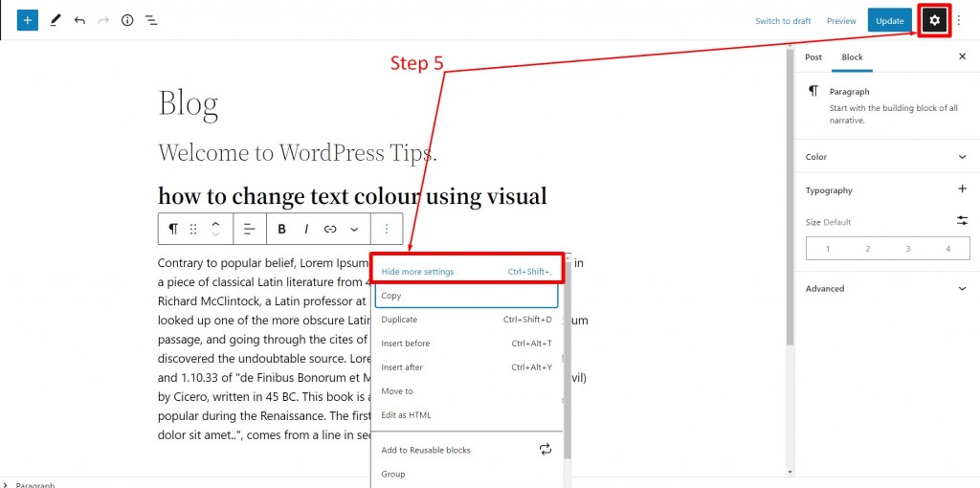Viewport: 980px width, 488px height.
Task: Toggle the Settings gear sidebar
Action: coord(934,21)
